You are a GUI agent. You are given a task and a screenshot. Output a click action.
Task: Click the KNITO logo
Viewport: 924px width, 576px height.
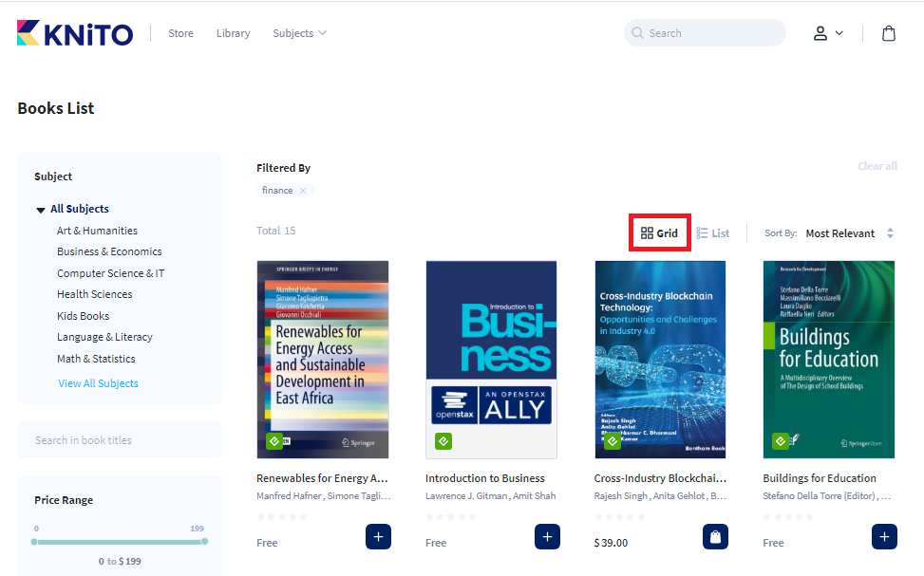[x=75, y=33]
